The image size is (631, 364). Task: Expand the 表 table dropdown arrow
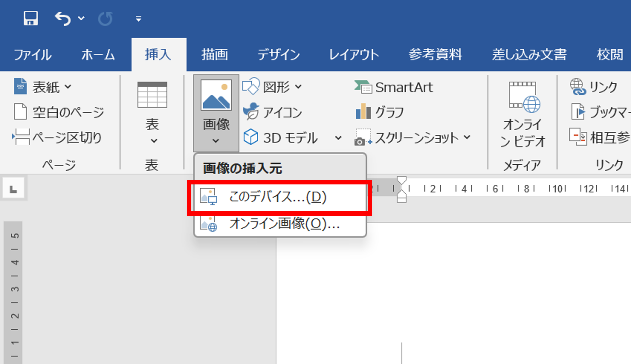154,141
